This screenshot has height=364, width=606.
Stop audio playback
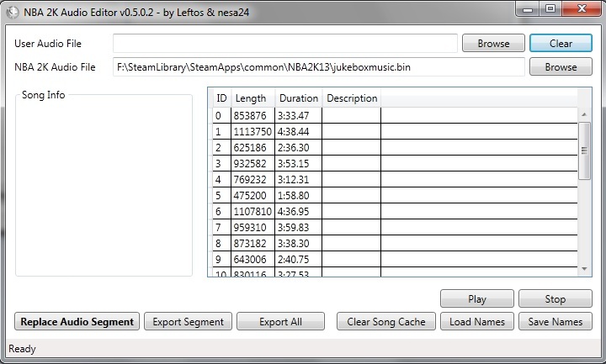(555, 298)
